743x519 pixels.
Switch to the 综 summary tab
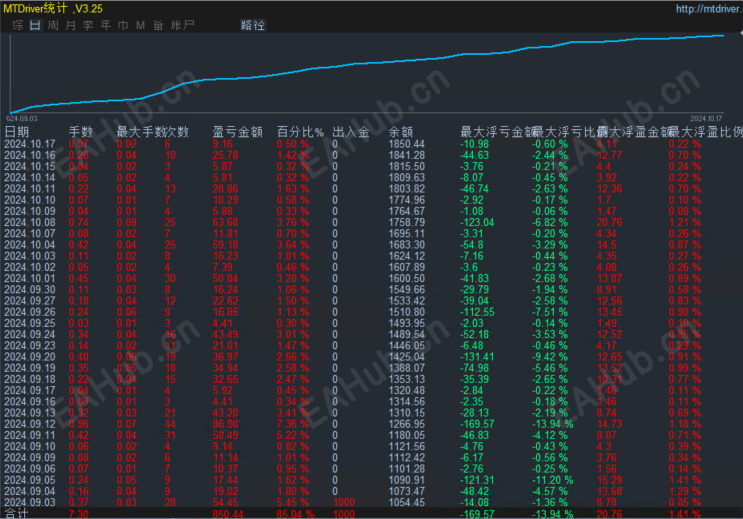[18, 25]
